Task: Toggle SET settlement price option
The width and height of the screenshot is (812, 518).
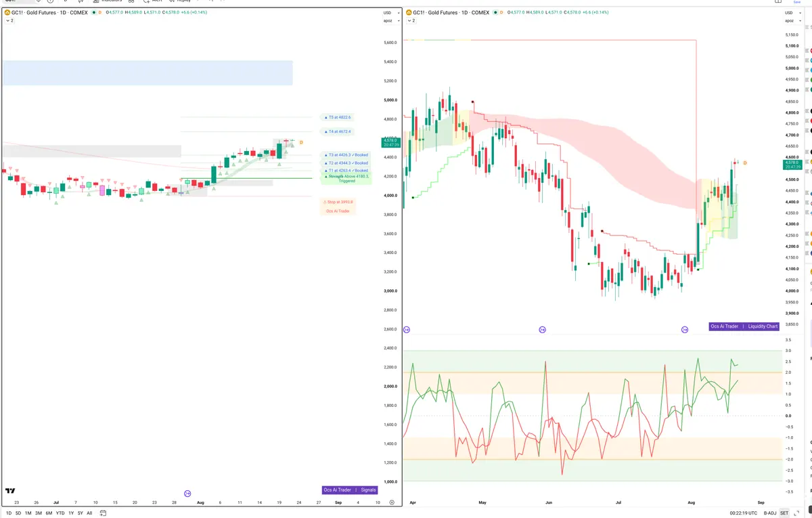Action: tap(784, 513)
